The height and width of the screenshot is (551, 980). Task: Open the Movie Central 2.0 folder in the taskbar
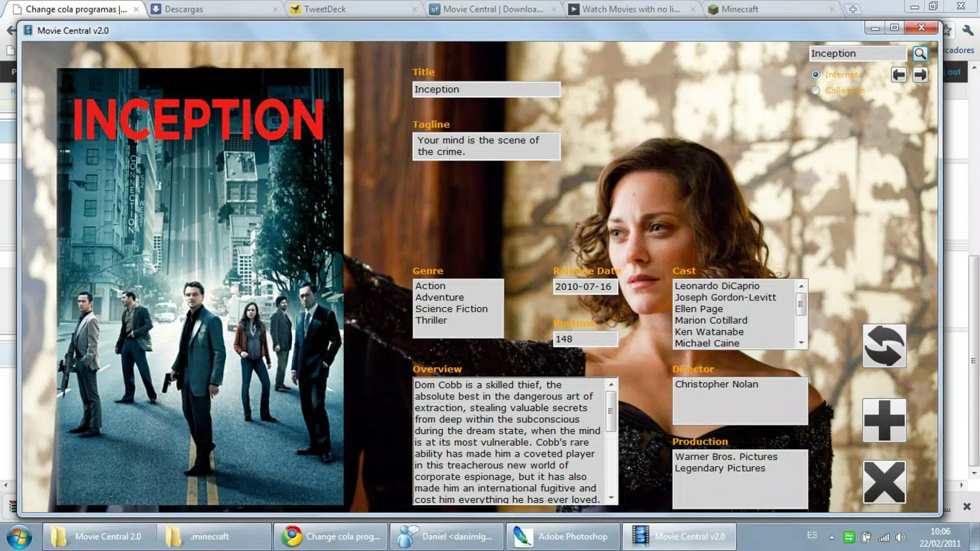[101, 537]
